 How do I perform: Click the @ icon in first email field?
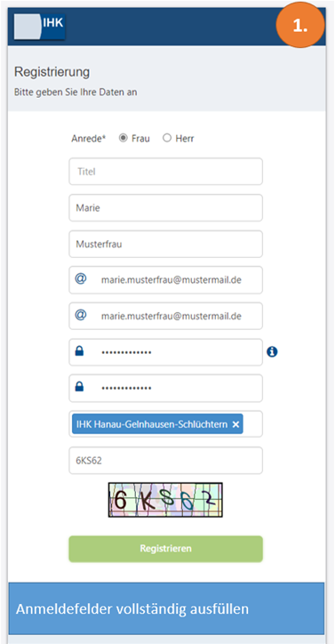[80, 279]
